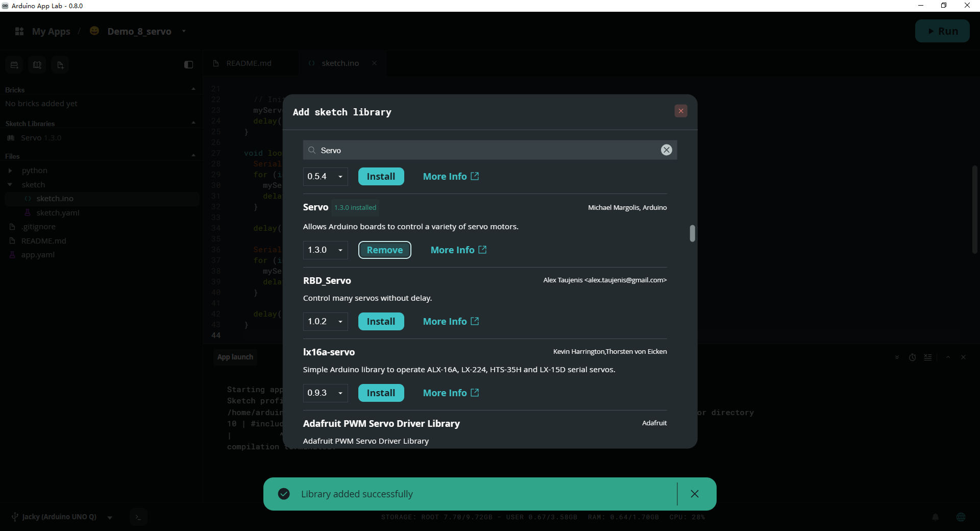The image size is (980, 531).
Task: Click the sketch.yaml flask icon
Action: pos(28,213)
